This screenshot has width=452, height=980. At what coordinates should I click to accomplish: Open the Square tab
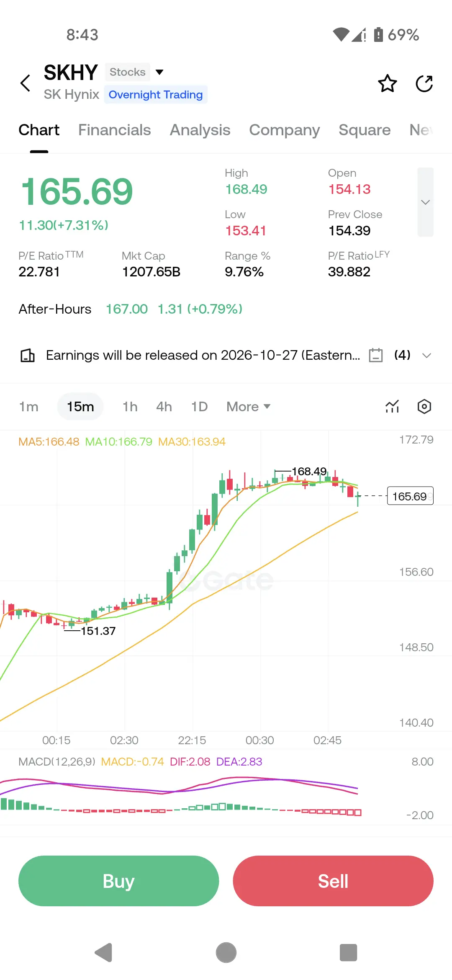365,130
